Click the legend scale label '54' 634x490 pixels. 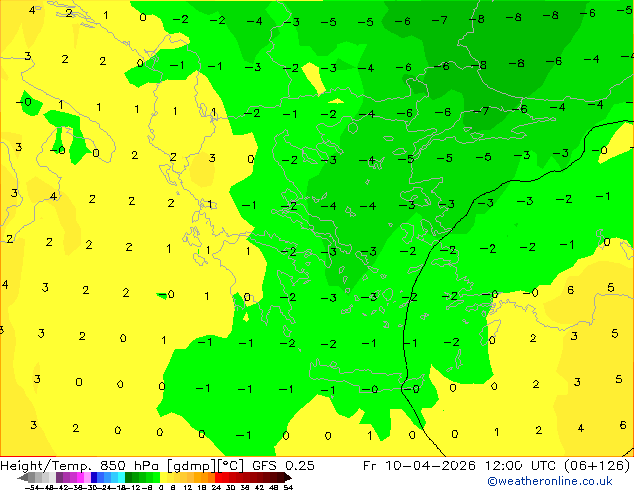click(288, 487)
